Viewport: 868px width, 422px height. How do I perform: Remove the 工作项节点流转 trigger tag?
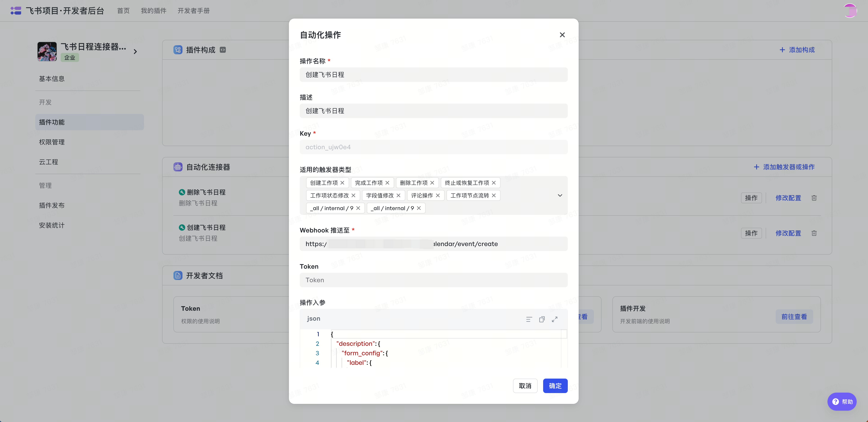[494, 196]
